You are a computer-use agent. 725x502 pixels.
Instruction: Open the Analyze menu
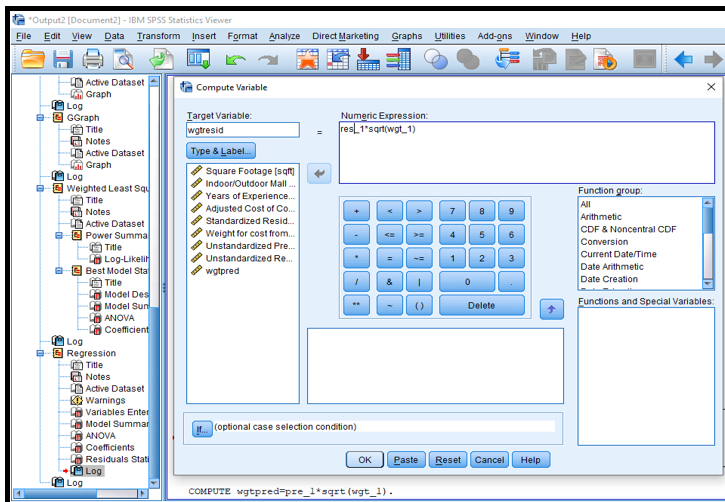[x=284, y=36]
